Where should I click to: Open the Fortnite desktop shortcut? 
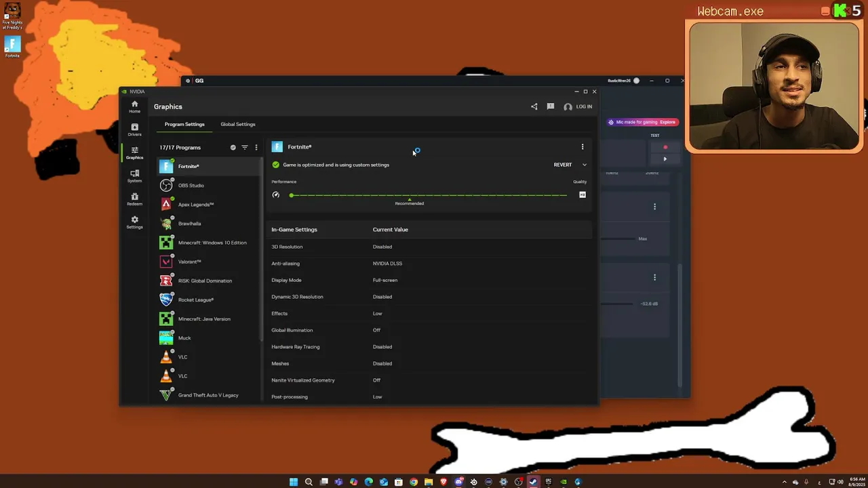[x=12, y=47]
